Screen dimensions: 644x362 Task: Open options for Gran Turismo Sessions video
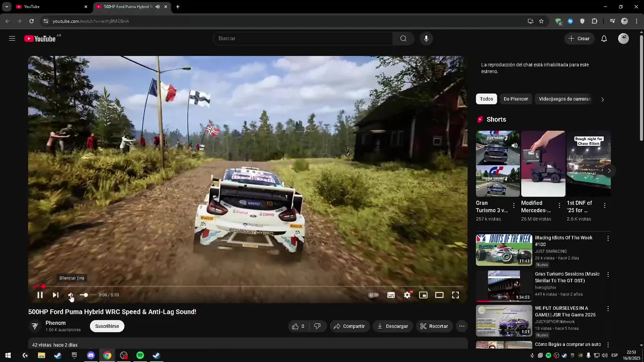point(608,275)
